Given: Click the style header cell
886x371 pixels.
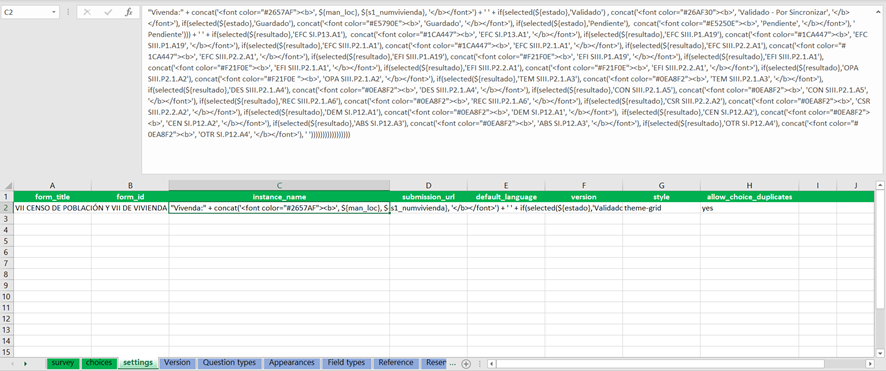Looking at the screenshot, I should 662,197.
